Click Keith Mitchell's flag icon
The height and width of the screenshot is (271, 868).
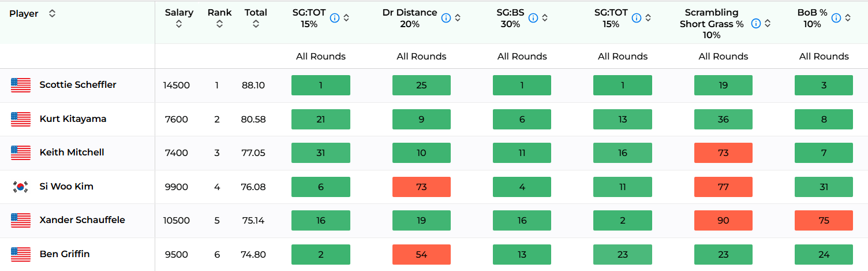click(21, 153)
